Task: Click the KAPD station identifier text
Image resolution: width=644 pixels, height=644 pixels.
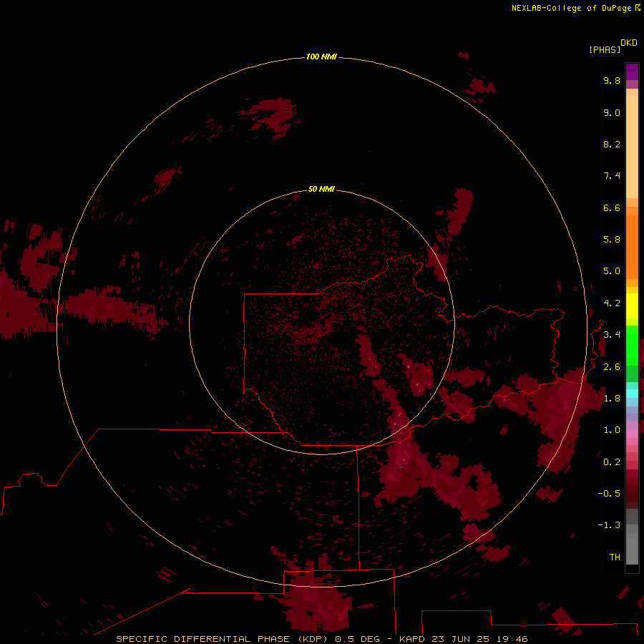Action: coord(412,639)
